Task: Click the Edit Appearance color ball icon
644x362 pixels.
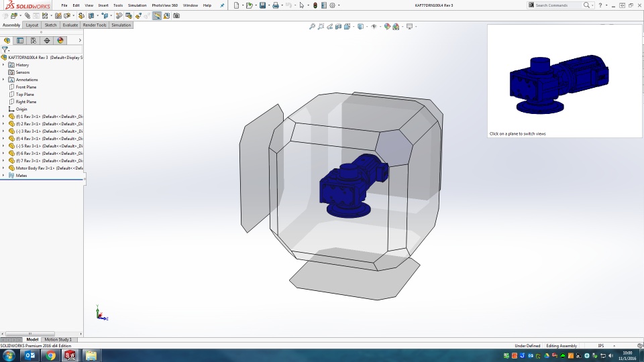Action: tap(387, 26)
